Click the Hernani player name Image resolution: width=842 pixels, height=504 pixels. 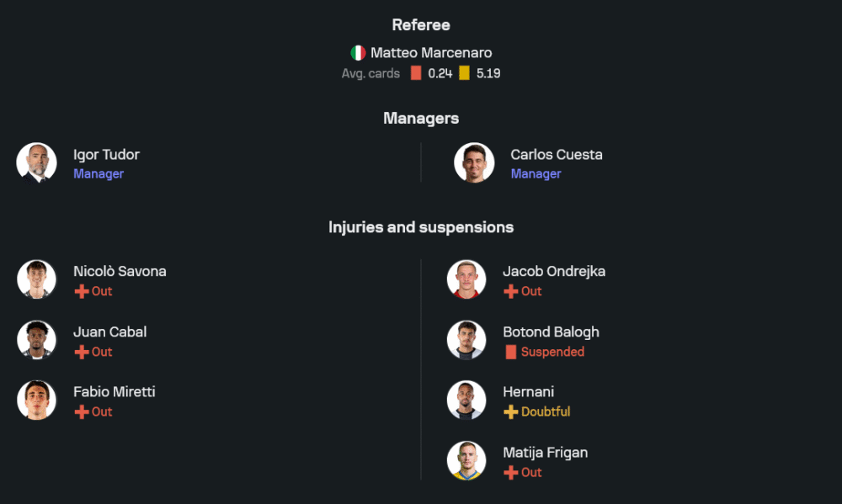(x=528, y=392)
